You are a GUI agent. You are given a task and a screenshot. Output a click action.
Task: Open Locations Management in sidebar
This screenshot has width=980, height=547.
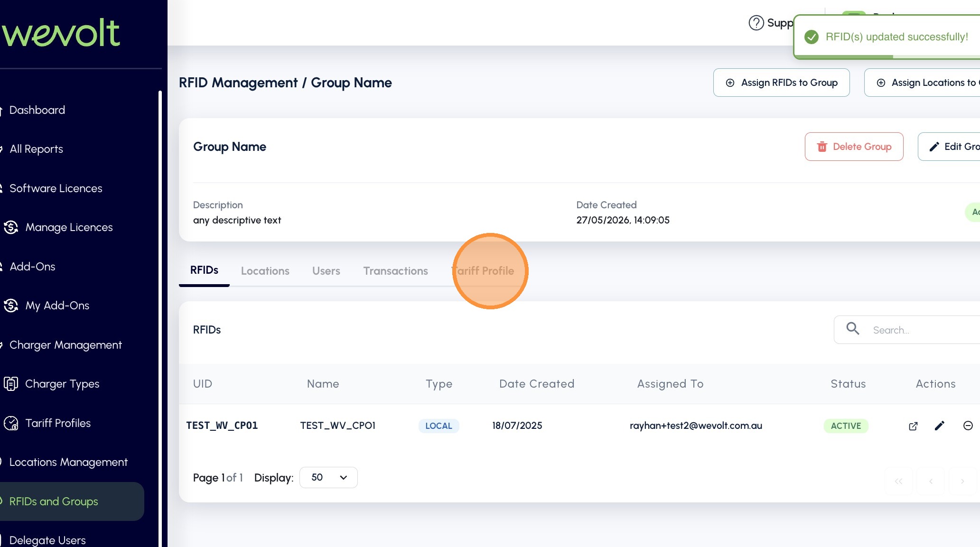pyautogui.click(x=68, y=462)
